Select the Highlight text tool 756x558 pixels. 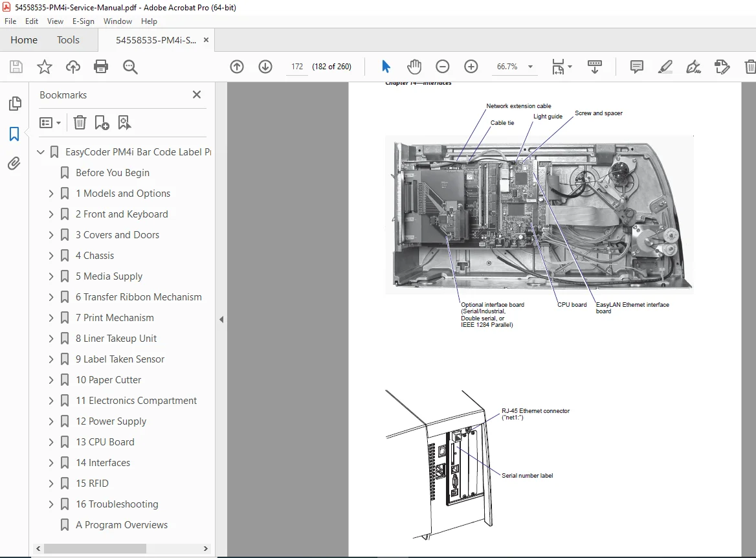(665, 67)
